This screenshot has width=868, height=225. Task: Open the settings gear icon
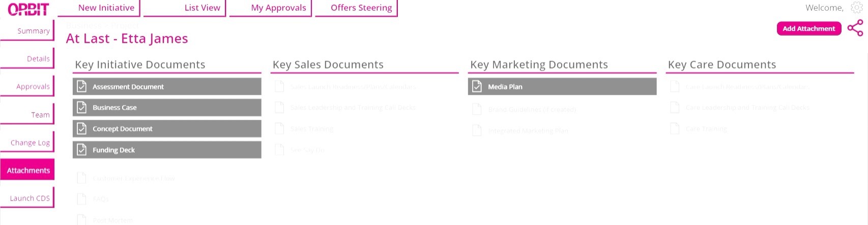[x=857, y=8]
